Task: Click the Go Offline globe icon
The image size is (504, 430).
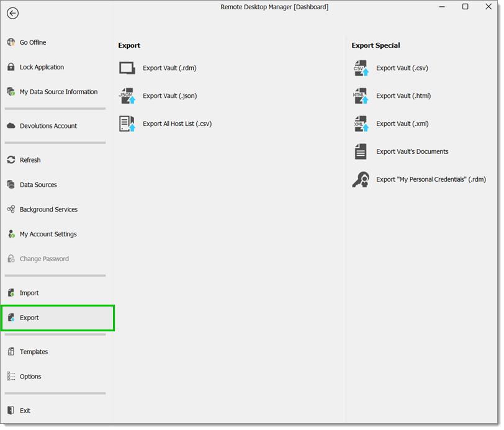Action: click(11, 42)
